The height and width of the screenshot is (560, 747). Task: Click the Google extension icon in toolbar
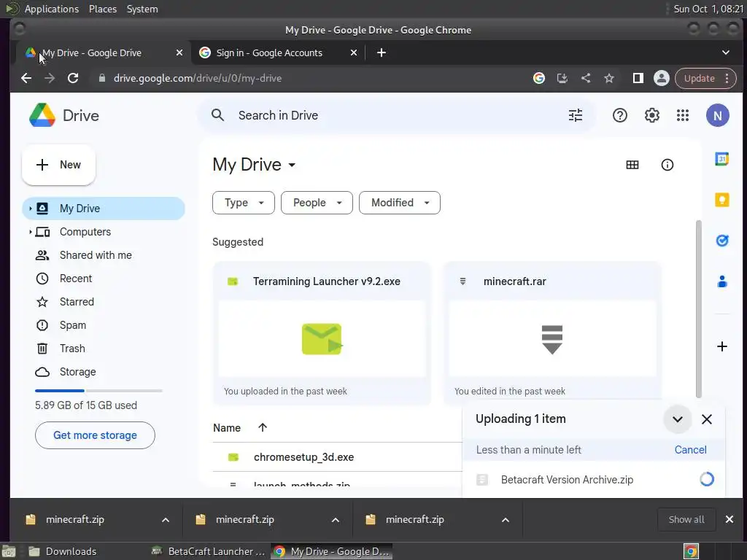click(x=539, y=78)
